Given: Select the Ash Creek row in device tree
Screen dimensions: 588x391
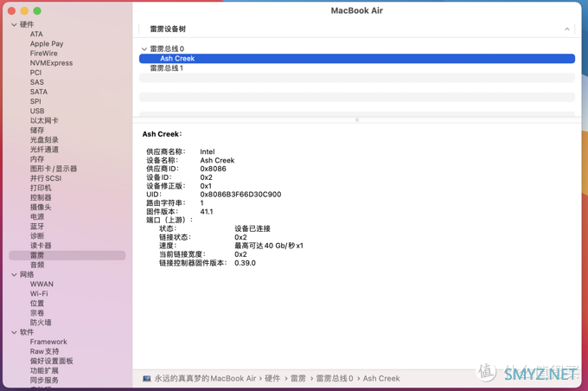Looking at the screenshot, I should point(356,59).
